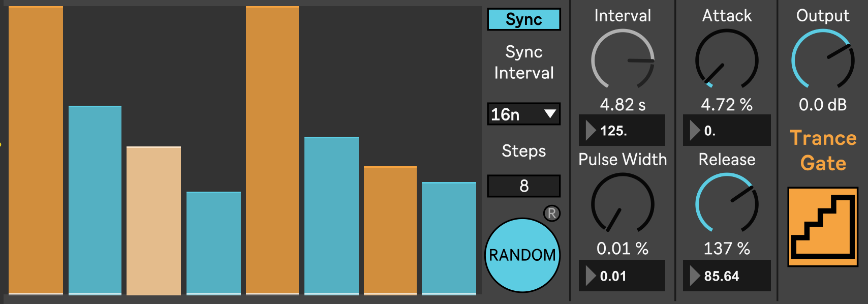Click the Pulse Width field showing 0.01
The image size is (868, 304).
[623, 276]
